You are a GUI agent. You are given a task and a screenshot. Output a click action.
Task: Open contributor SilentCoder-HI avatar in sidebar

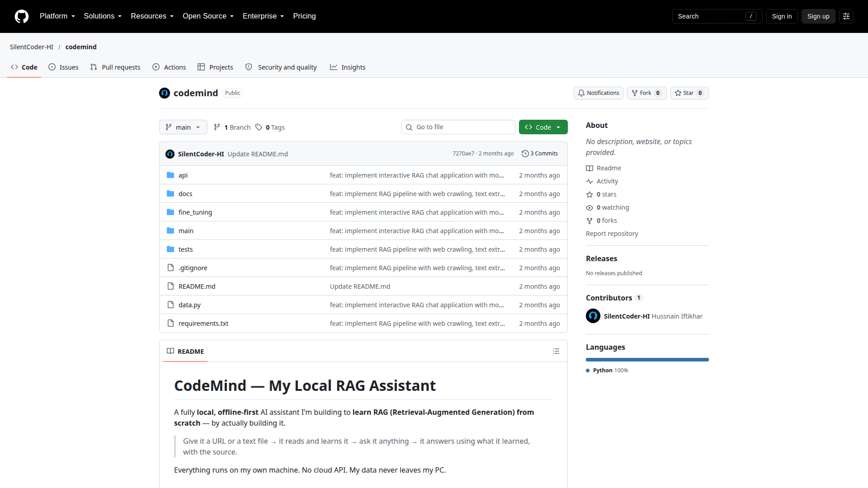tap(593, 316)
